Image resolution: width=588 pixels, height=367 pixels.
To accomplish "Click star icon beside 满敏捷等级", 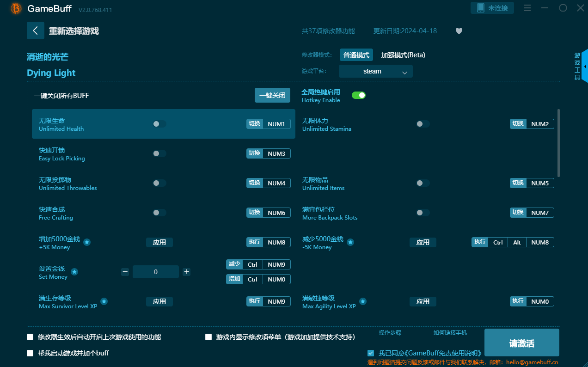I will (363, 301).
